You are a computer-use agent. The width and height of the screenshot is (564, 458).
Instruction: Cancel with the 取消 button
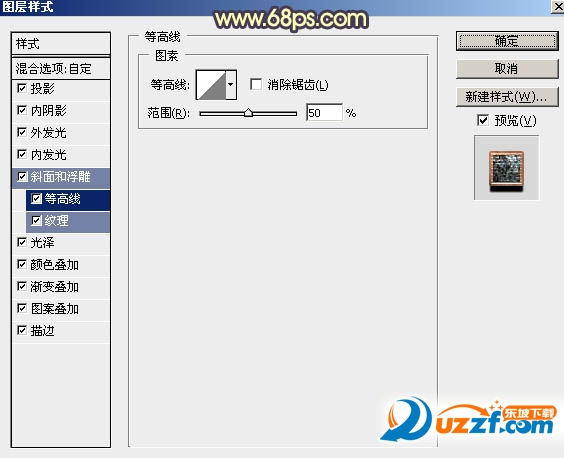point(507,68)
